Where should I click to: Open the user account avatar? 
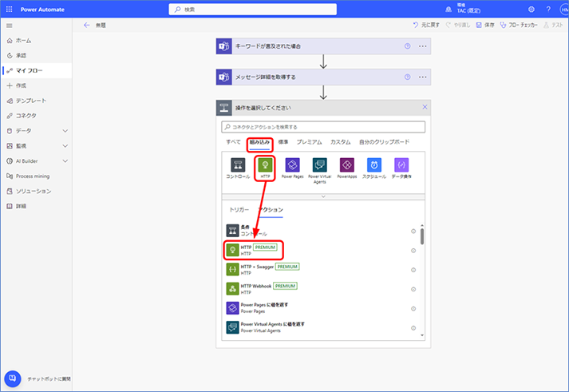click(x=564, y=10)
